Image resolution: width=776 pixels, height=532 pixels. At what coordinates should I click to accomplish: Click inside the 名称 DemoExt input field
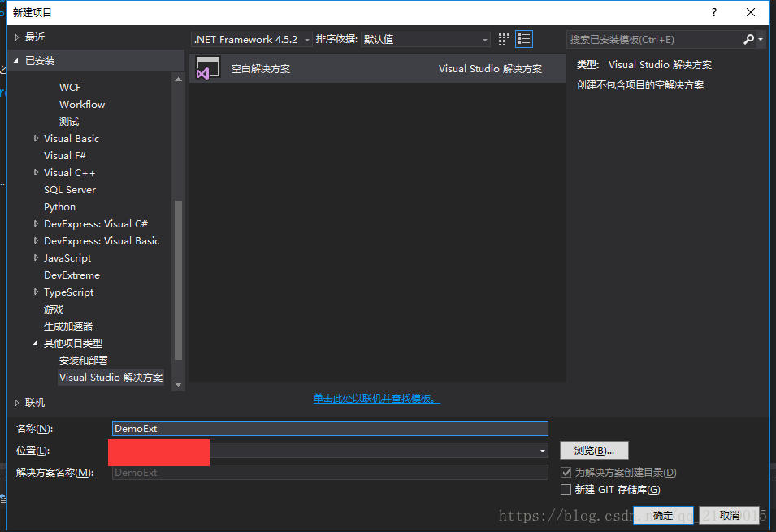coord(325,428)
